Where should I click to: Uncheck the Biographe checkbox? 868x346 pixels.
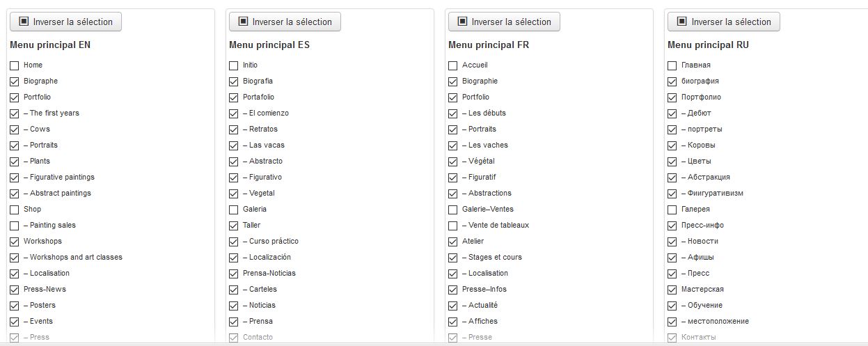pyautogui.click(x=15, y=81)
